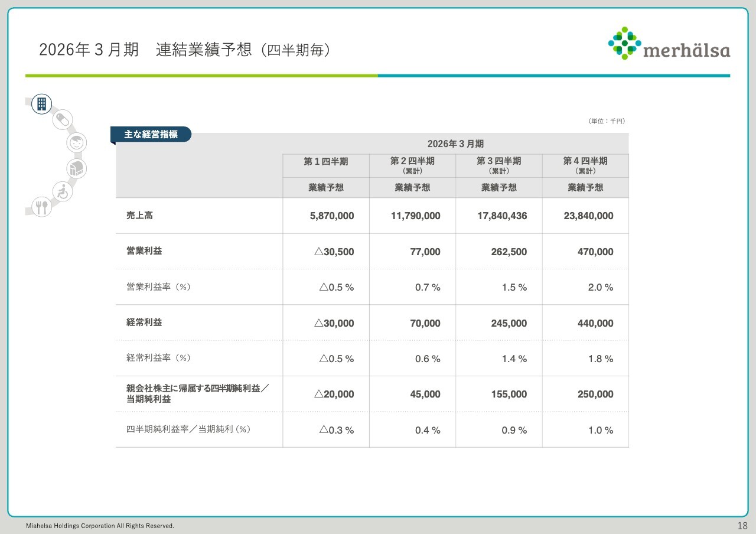This screenshot has height=534, width=756.
Task: Click ordinary profit 70,000
Action: click(425, 323)
